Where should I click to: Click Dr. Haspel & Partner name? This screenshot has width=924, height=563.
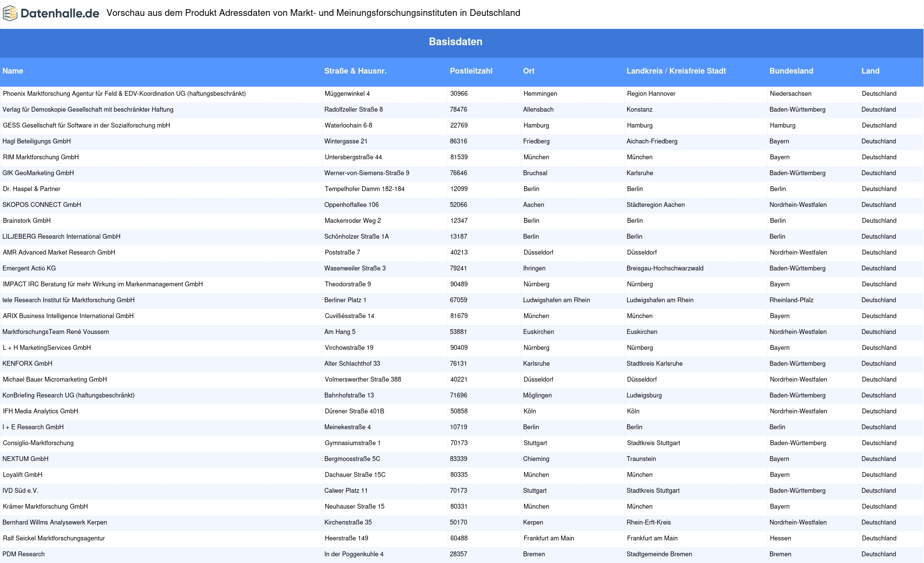click(32, 189)
